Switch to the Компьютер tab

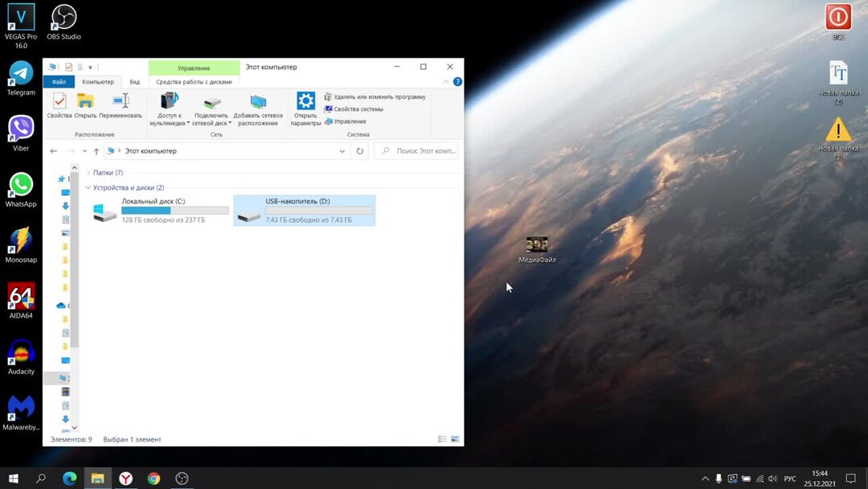click(98, 82)
